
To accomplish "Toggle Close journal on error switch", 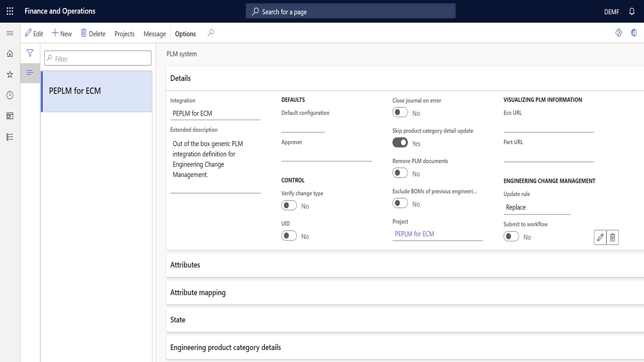I will click(x=400, y=113).
